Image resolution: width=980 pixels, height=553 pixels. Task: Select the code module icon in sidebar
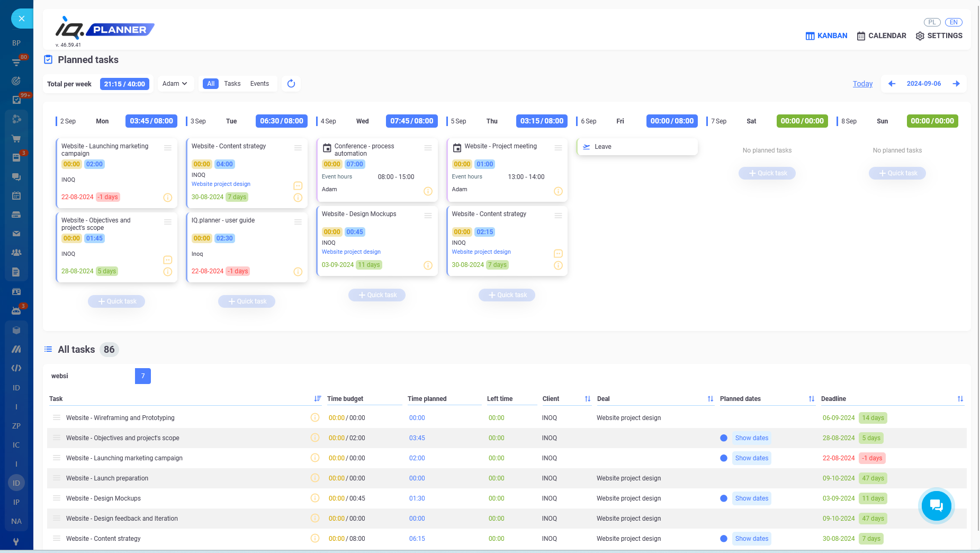pos(16,368)
